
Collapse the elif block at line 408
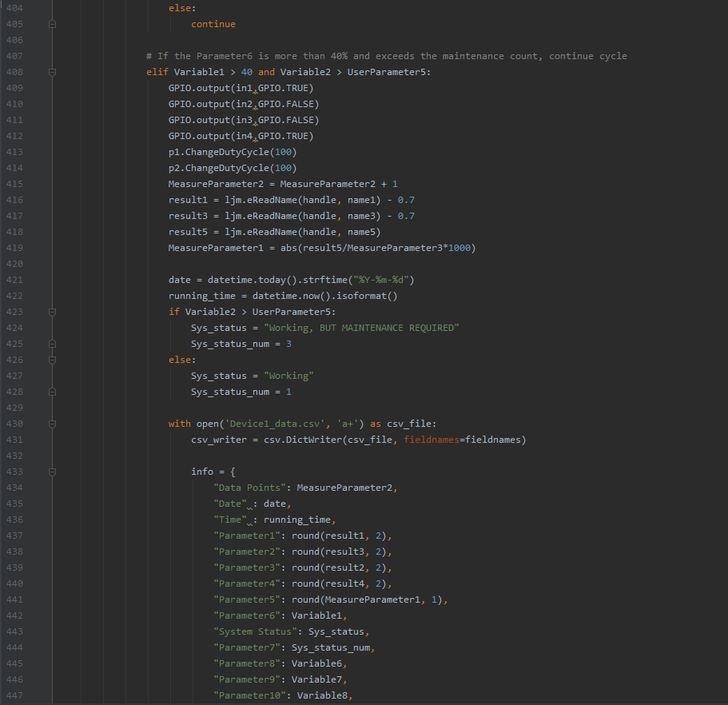(53, 72)
